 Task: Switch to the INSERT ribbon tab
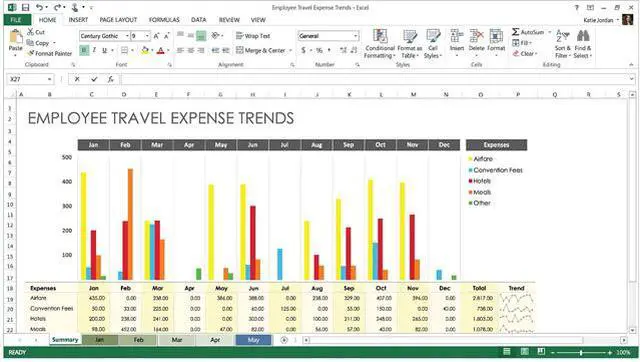(x=78, y=20)
